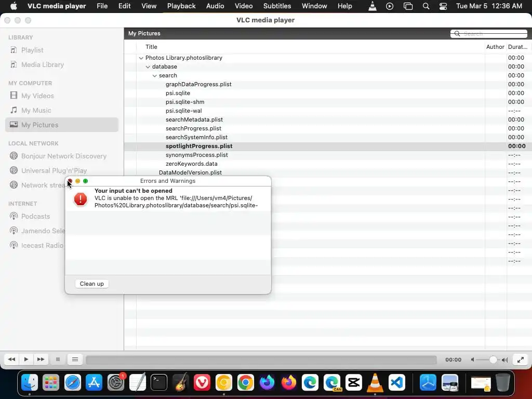
Task: Select My Videos in sidebar
Action: [37, 96]
